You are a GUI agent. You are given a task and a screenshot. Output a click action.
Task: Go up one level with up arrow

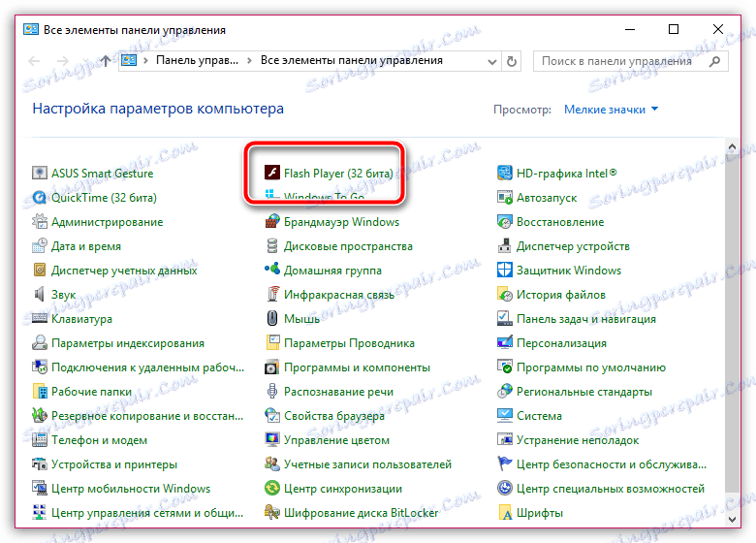coord(105,61)
